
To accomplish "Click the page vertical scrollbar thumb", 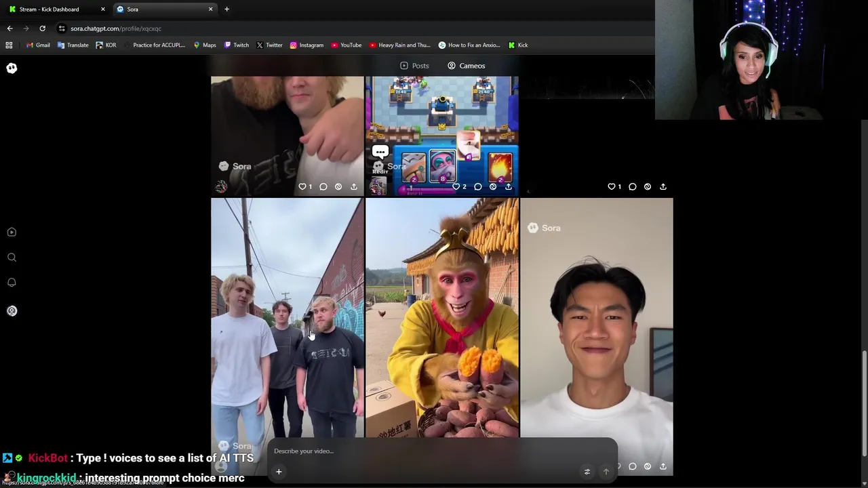I will (865, 403).
